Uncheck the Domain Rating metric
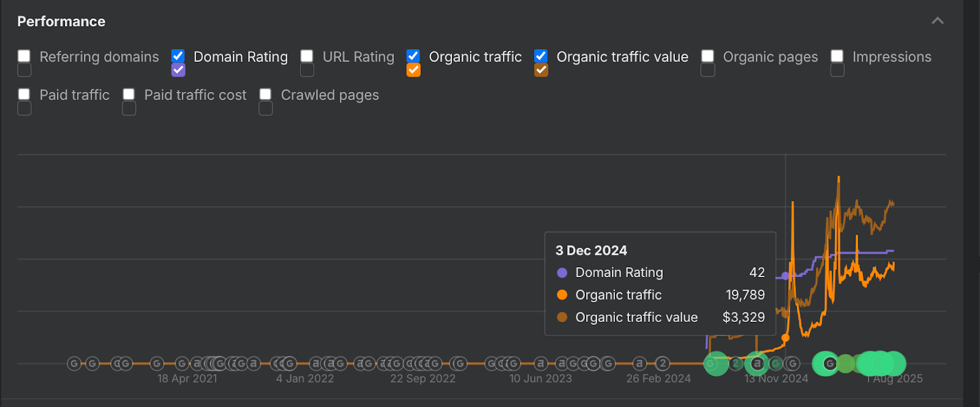 [178, 56]
